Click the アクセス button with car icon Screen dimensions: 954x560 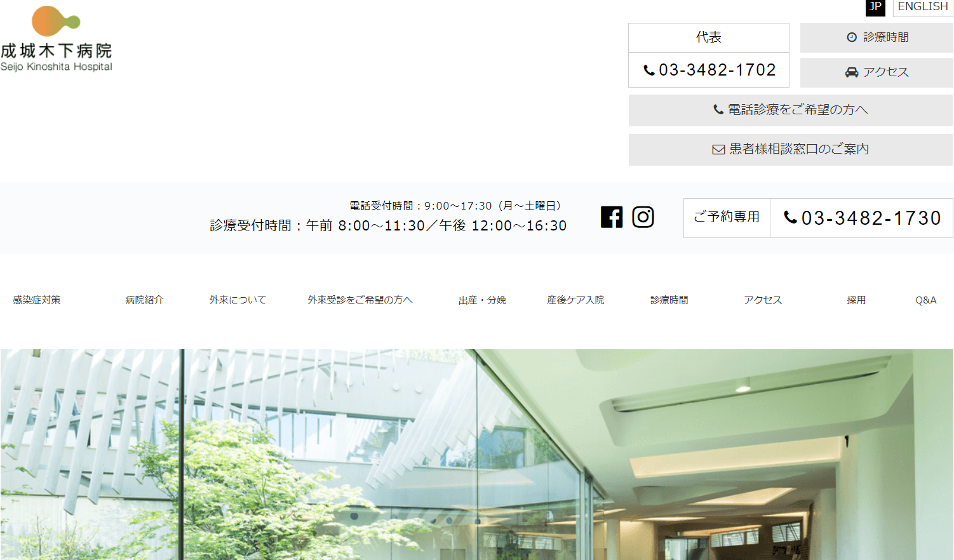click(877, 72)
